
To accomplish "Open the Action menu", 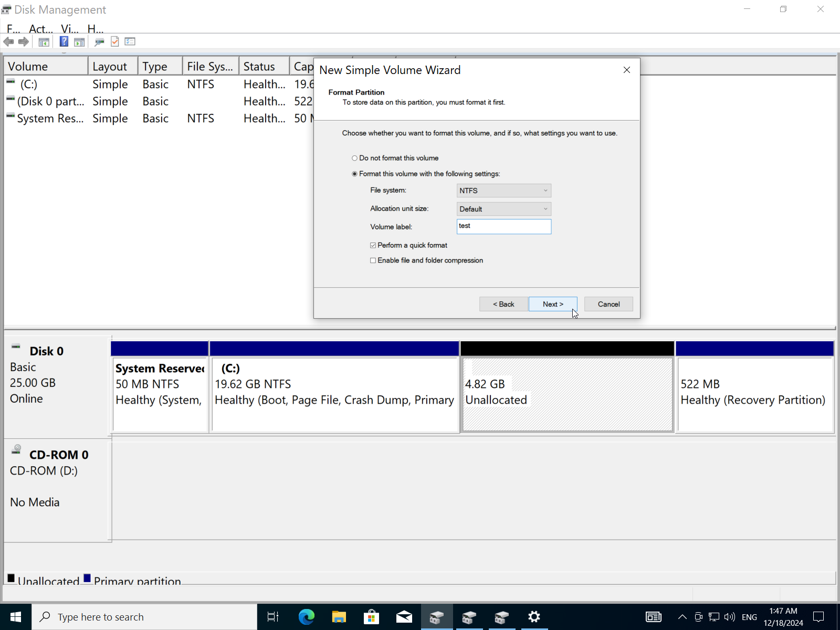I will [x=41, y=29].
